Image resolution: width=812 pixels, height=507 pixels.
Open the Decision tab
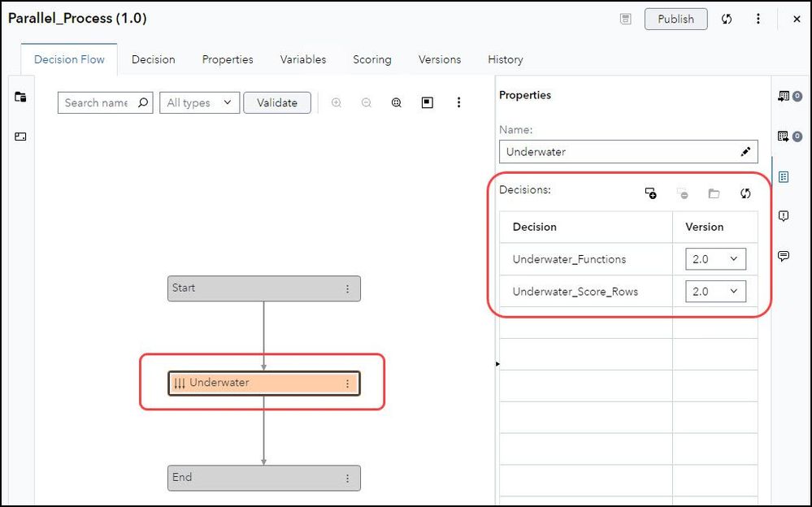(154, 59)
